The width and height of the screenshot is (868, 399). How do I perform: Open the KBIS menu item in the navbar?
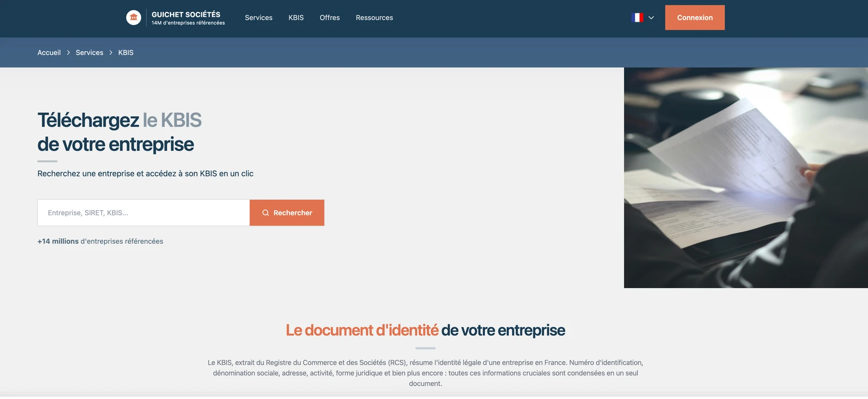[296, 17]
